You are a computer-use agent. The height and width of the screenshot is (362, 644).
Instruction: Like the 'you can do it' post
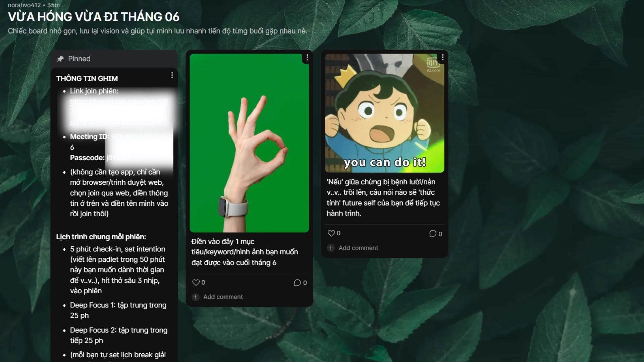(331, 233)
